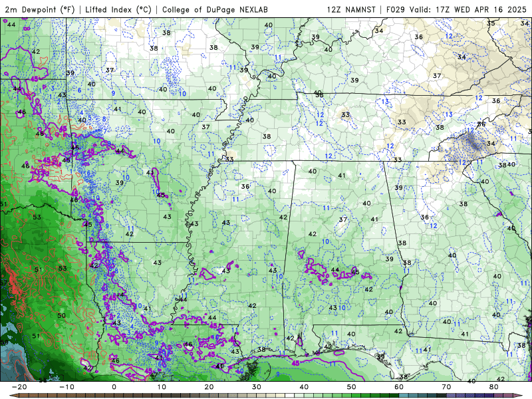Image resolution: width=532 pixels, height=399 pixels.
Task: Select the 'Lifted Index (°C)' header label
Action: click(118, 9)
